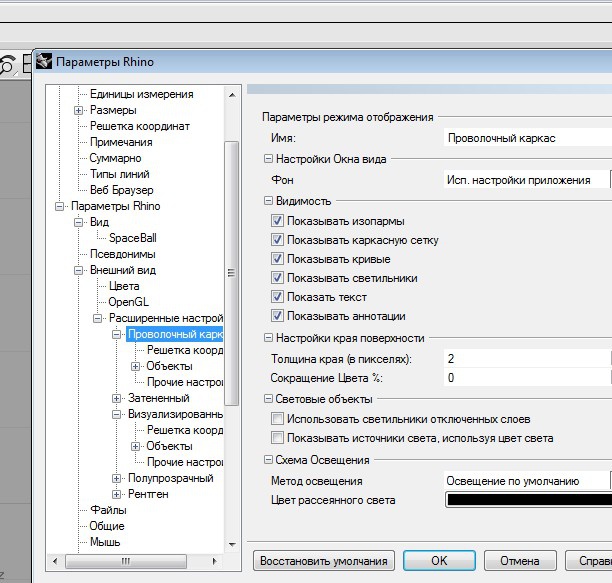Collapse the Внешний вид tree node

78,270
